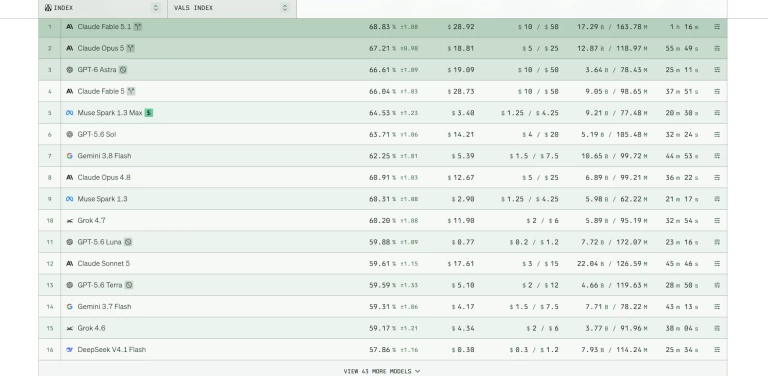Open the Gemini 3.8 Flash model name
Viewport: 768px width, 376px height.
[104, 156]
